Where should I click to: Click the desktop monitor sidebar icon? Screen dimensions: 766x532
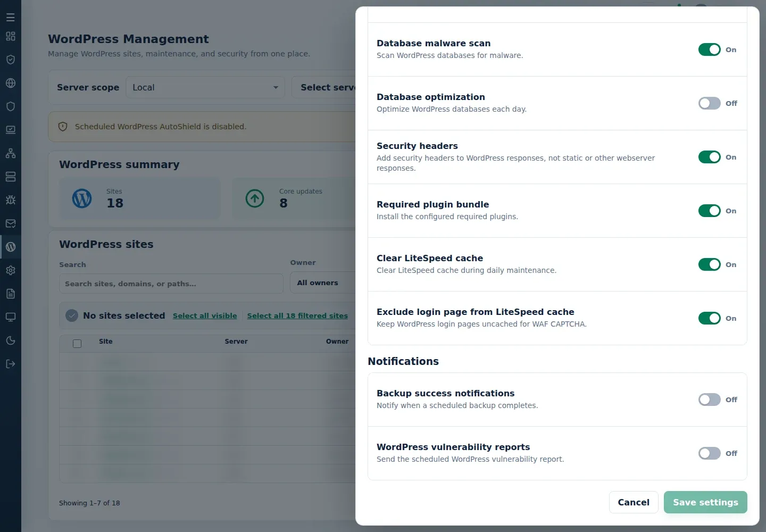11,317
